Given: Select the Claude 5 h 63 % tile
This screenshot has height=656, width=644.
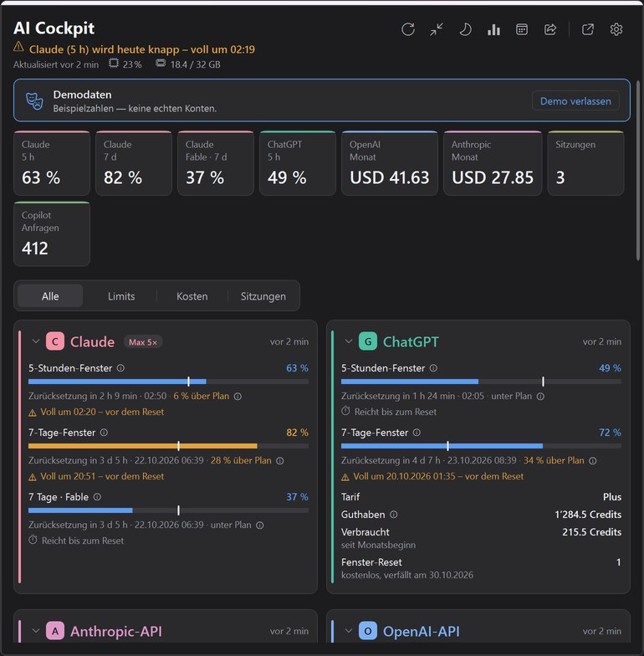Looking at the screenshot, I should [52, 163].
